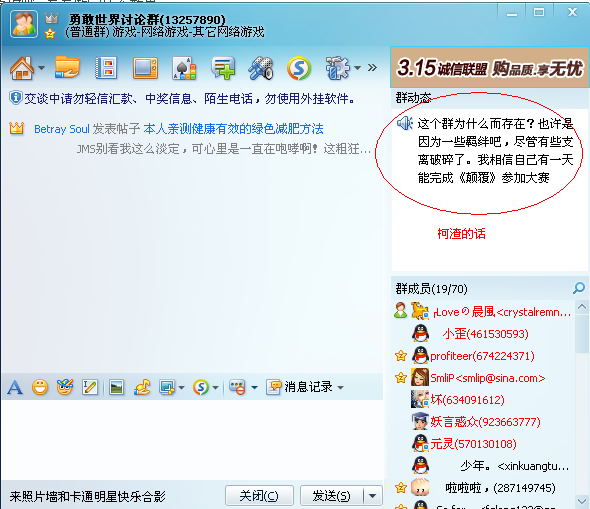The width and height of the screenshot is (590, 509).
Task: Open the group video TV icon
Action: [x=145, y=68]
